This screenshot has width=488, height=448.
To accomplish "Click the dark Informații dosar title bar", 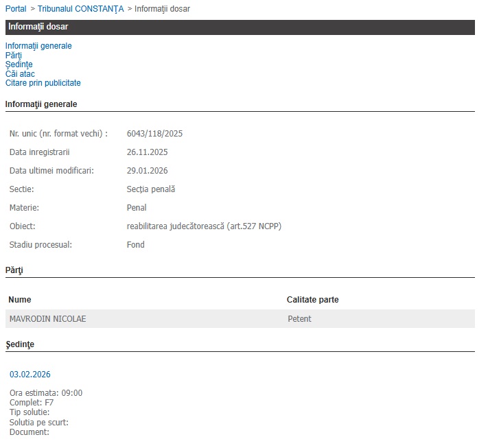I will pyautogui.click(x=240, y=27).
